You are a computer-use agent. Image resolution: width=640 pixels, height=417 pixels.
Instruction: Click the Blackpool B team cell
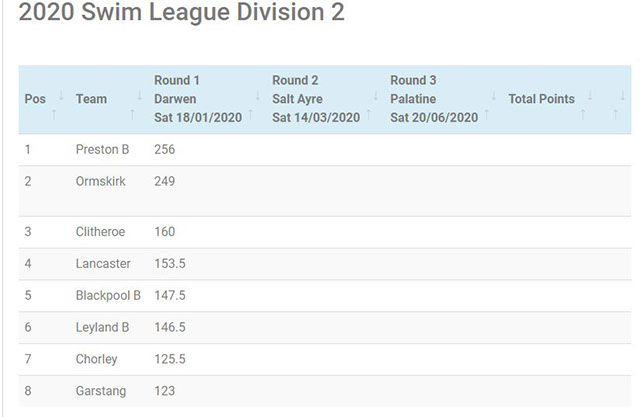[108, 296]
